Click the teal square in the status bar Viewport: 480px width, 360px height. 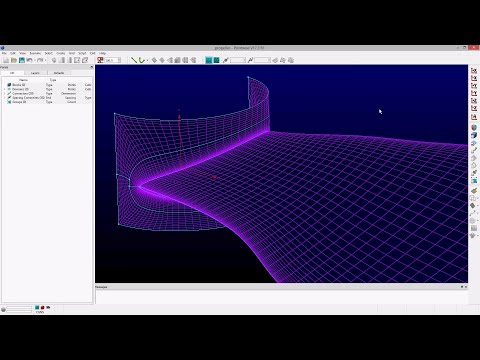(x=37, y=308)
